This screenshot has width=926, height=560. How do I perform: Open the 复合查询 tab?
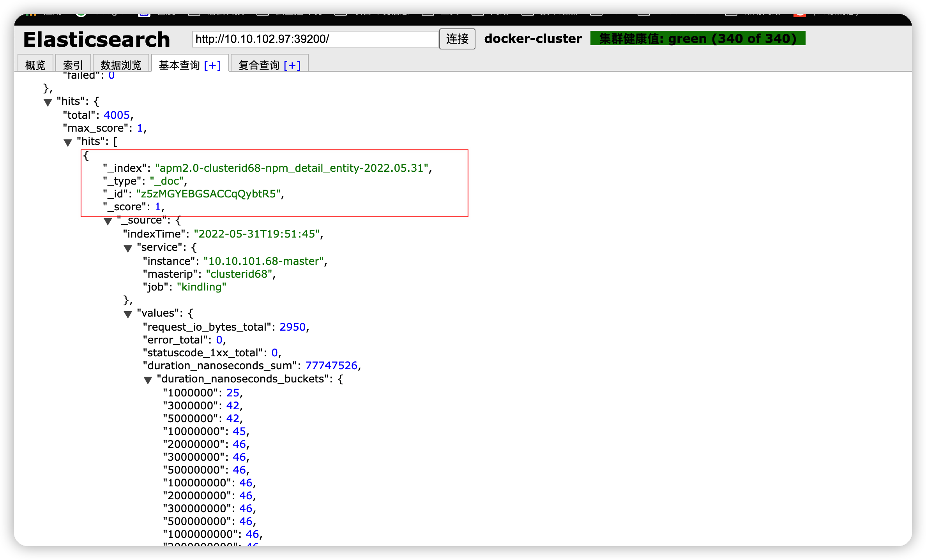pos(259,65)
